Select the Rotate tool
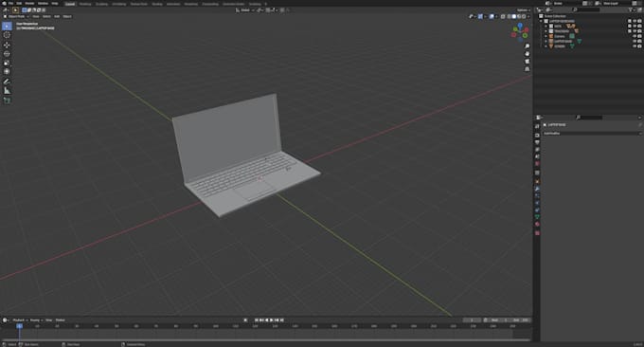The height and width of the screenshot is (347, 644). (7, 54)
